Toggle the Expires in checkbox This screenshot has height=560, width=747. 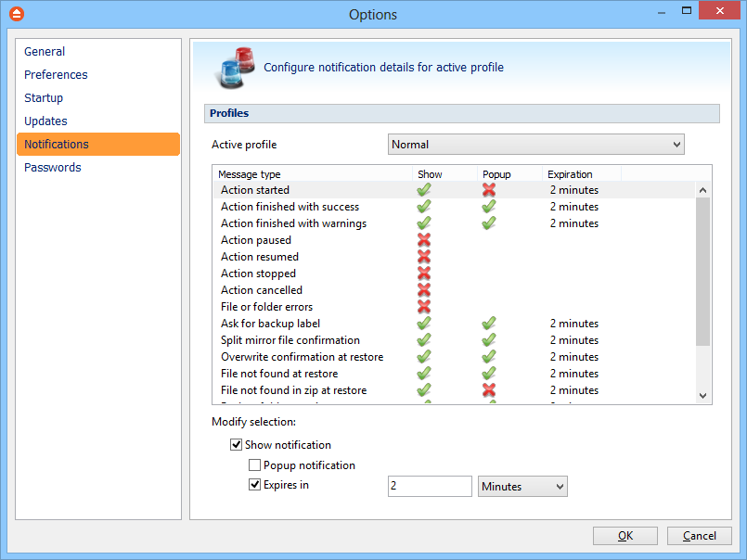tap(255, 485)
